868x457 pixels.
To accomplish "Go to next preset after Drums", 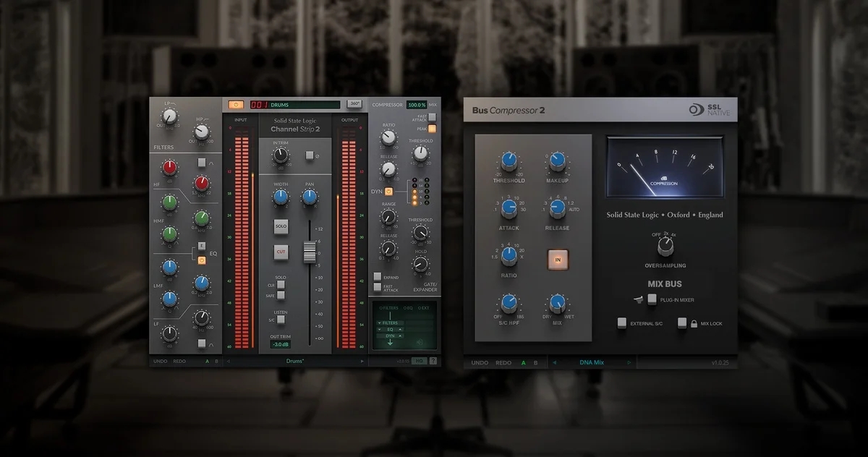I will 362,360.
